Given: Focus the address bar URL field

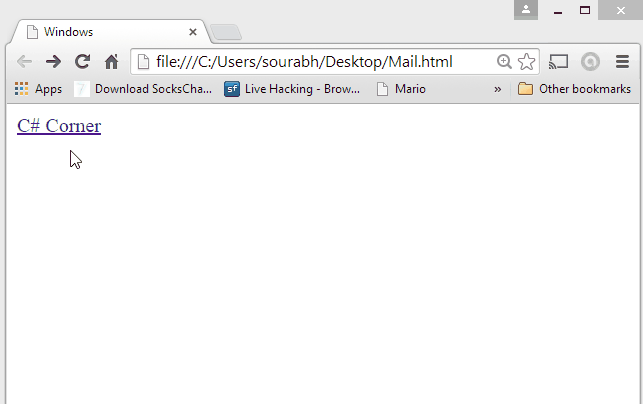Looking at the screenshot, I should (x=312, y=62).
